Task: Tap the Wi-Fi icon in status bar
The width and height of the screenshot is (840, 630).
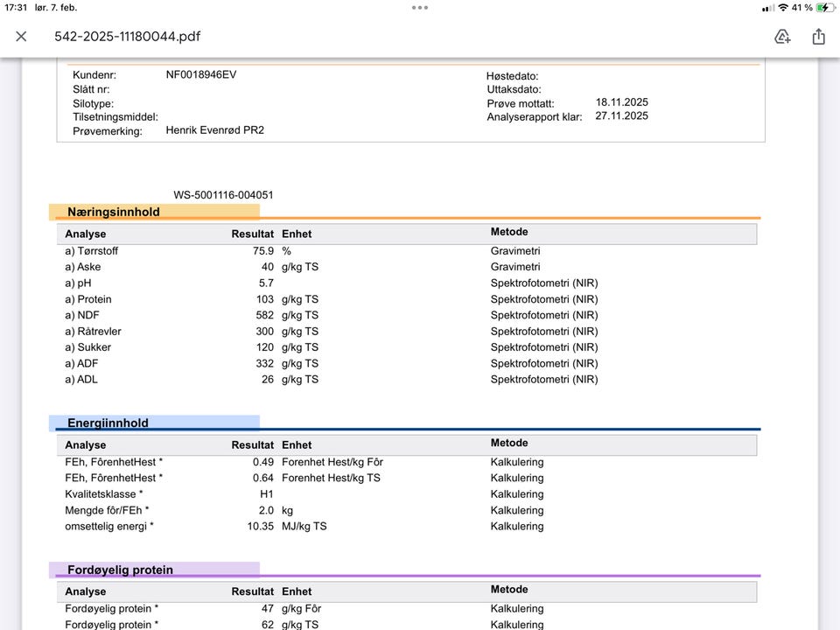Action: pyautogui.click(x=782, y=8)
